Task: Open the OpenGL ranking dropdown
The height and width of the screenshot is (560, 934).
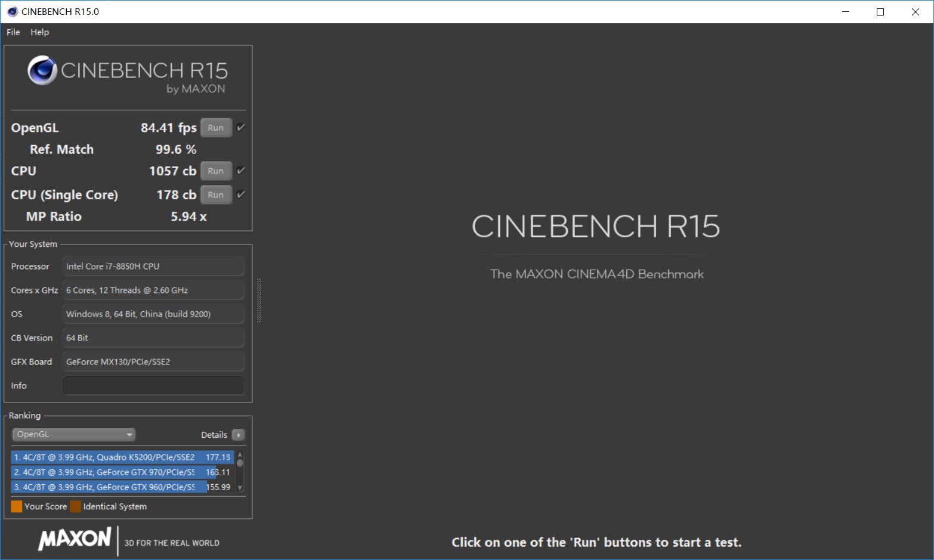Action: (73, 435)
